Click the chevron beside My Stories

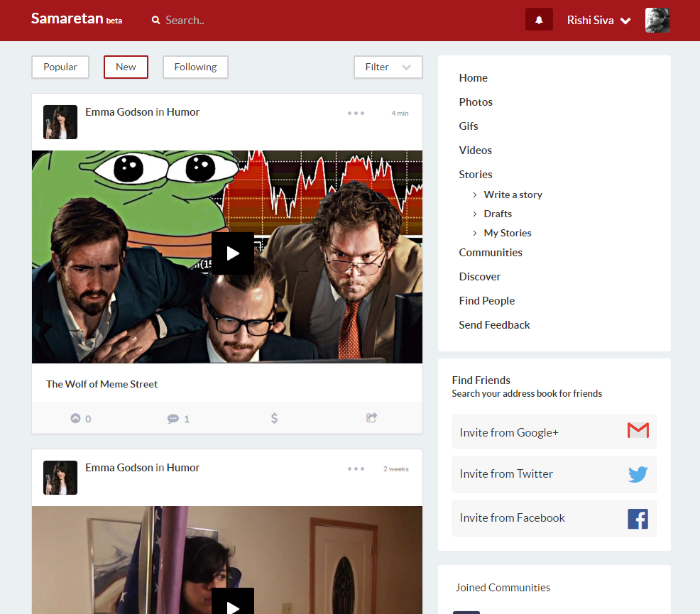click(x=474, y=234)
